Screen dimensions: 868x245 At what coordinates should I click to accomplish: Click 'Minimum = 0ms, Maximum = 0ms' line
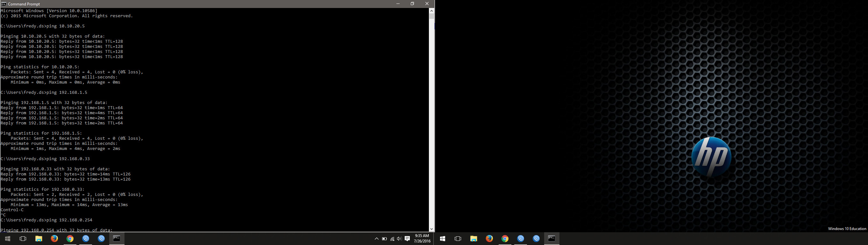click(x=65, y=82)
